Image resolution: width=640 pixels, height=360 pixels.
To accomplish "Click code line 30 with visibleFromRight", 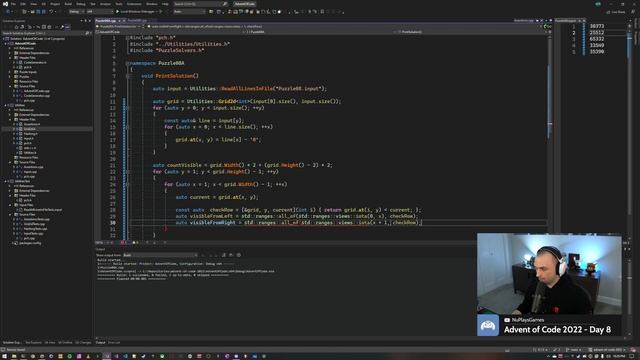I will (298, 222).
